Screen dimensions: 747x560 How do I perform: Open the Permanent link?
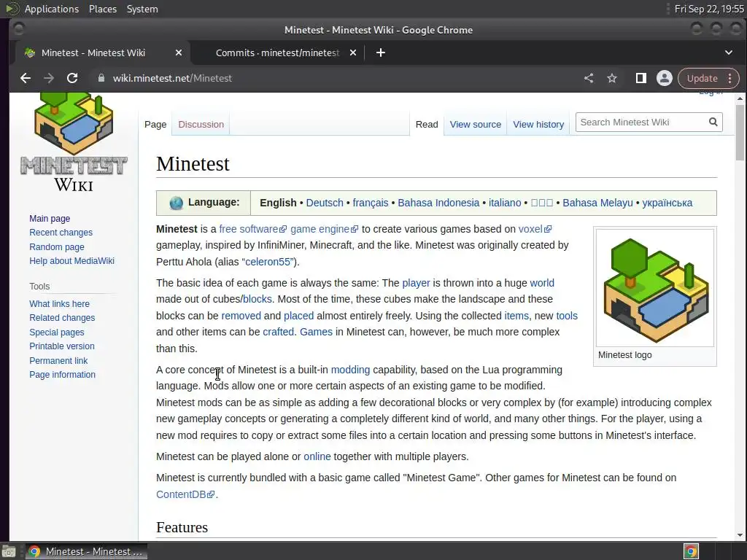[58, 360]
